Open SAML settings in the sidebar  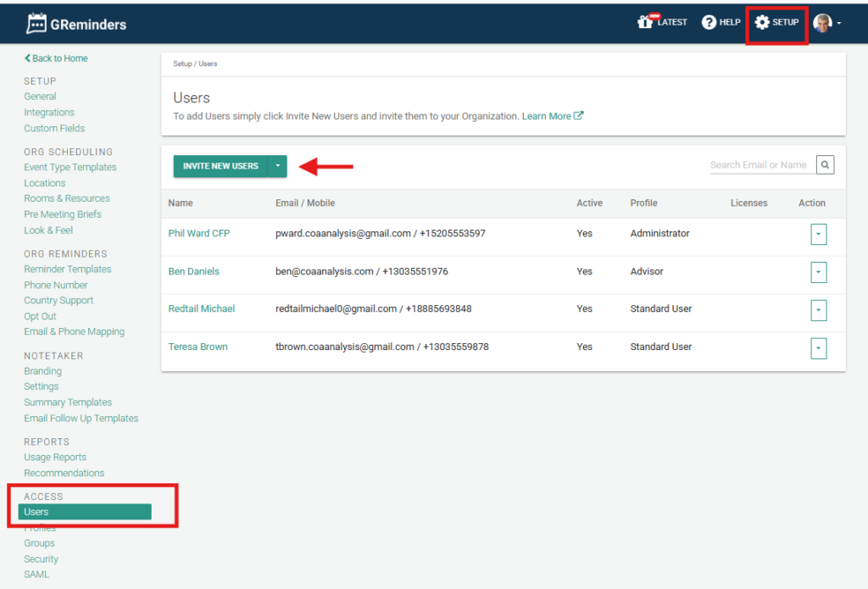click(36, 575)
